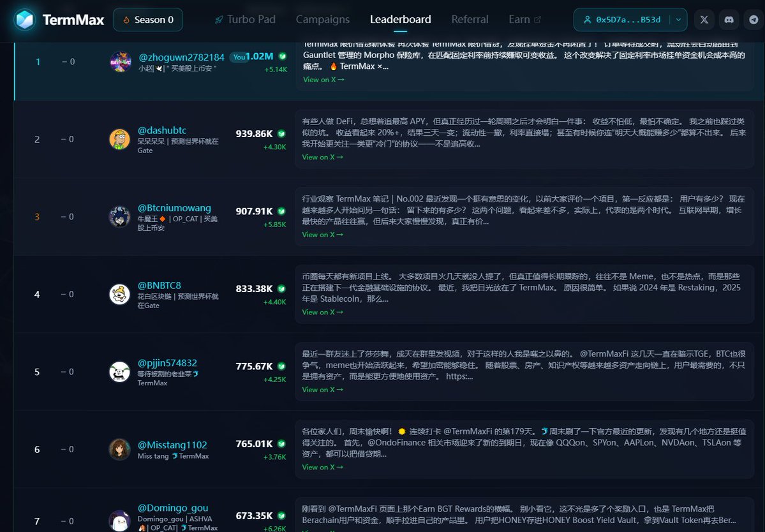This screenshot has width=765, height=532.
Task: Open View on X link for @dashubtc
Action: click(322, 157)
